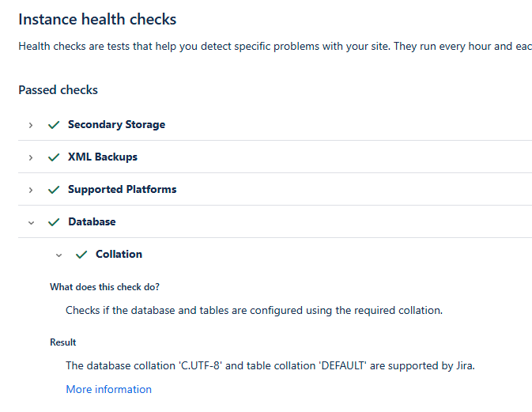This screenshot has width=532, height=412.
Task: Click the Database heading text
Action: [92, 221]
